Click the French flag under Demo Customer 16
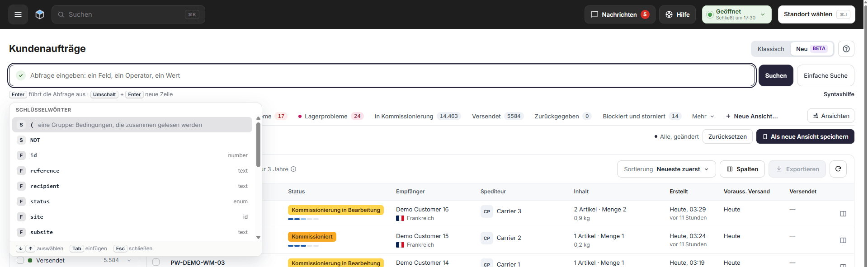Image resolution: width=868 pixels, height=267 pixels. pos(400,218)
